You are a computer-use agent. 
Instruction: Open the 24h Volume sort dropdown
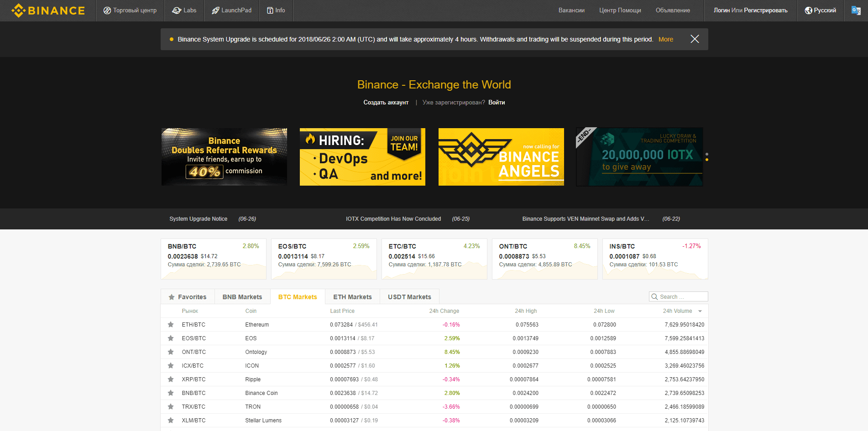[699, 311]
